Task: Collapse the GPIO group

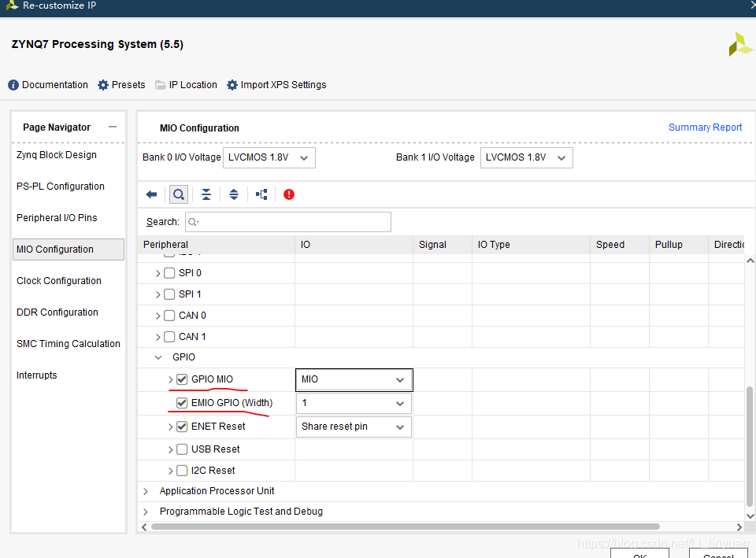Action: point(158,357)
